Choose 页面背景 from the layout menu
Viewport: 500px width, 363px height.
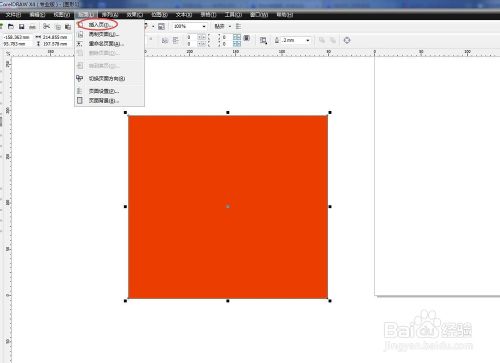point(110,101)
